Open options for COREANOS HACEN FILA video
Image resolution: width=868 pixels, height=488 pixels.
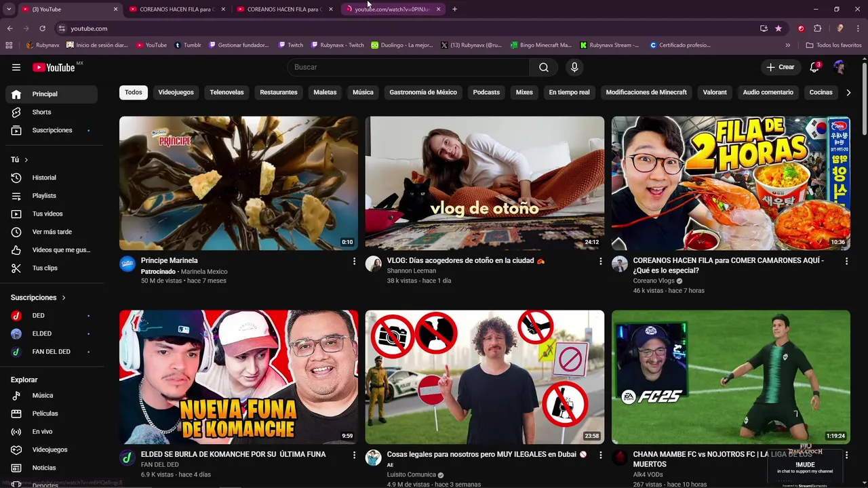[846, 261]
